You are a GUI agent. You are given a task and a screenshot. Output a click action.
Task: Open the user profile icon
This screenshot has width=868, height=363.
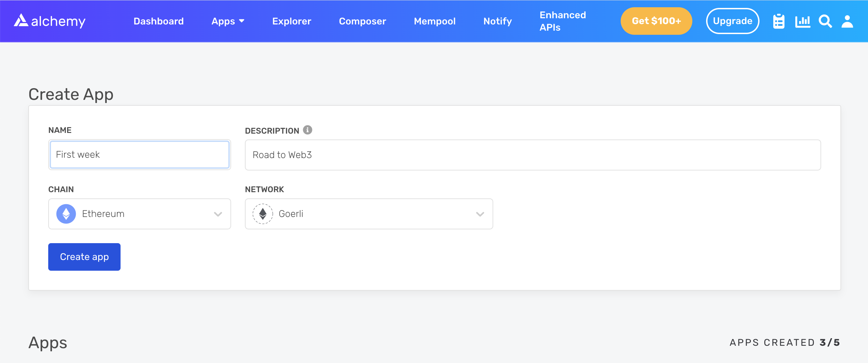pyautogui.click(x=847, y=21)
